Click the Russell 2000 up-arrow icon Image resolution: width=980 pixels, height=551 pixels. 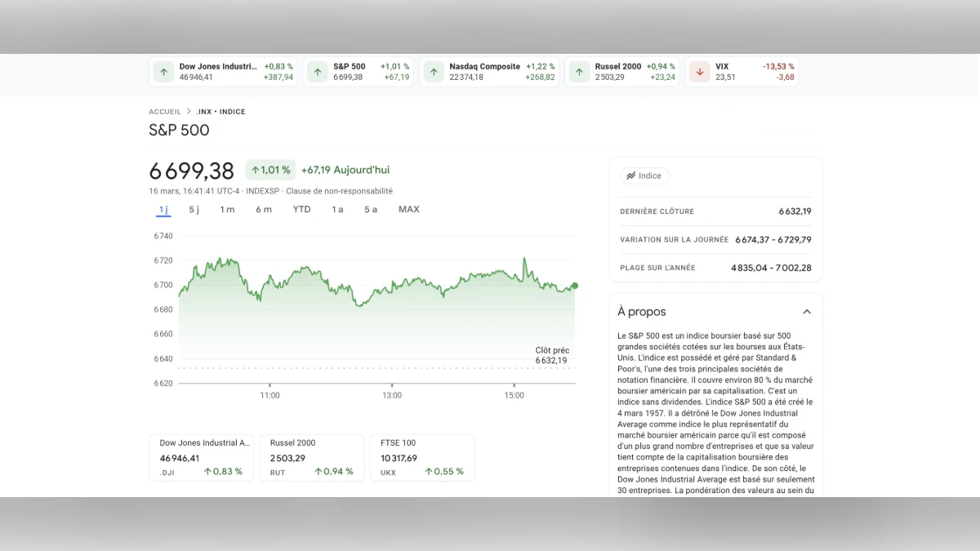579,72
